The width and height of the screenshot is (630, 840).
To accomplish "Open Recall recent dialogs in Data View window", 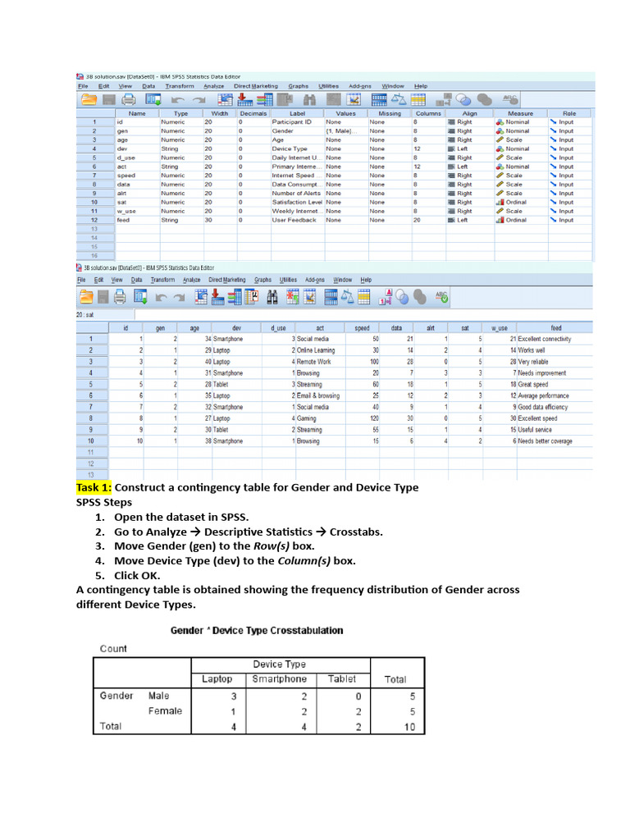I will tap(140, 297).
